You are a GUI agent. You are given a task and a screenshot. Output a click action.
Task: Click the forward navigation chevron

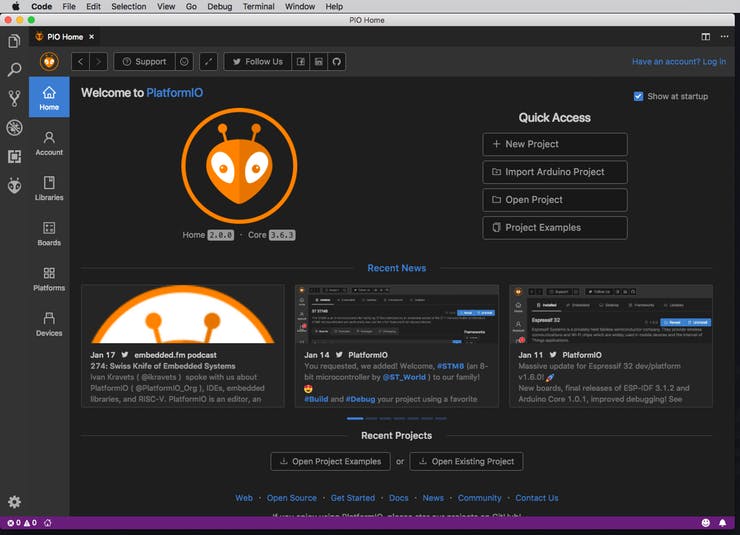[98, 62]
